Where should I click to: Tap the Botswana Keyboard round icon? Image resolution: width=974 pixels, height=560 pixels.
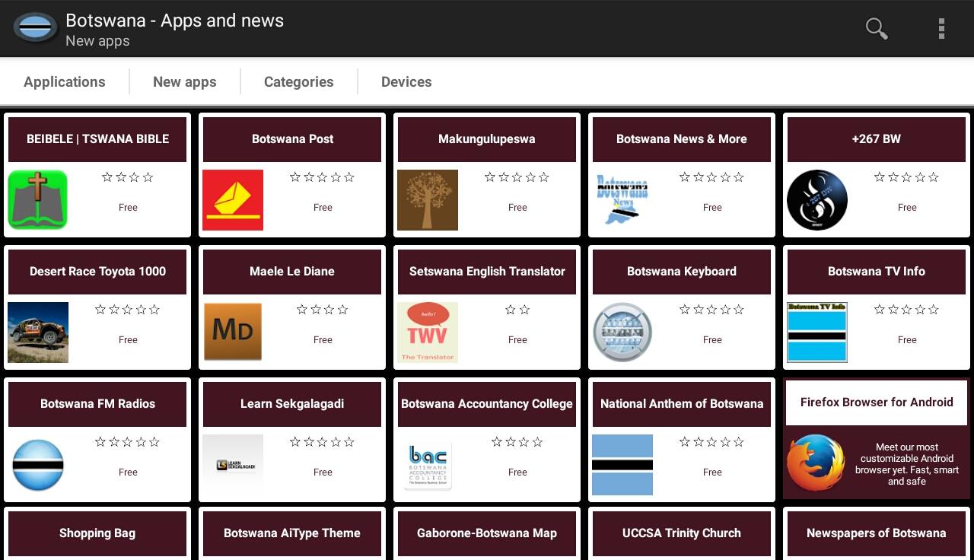click(x=622, y=332)
